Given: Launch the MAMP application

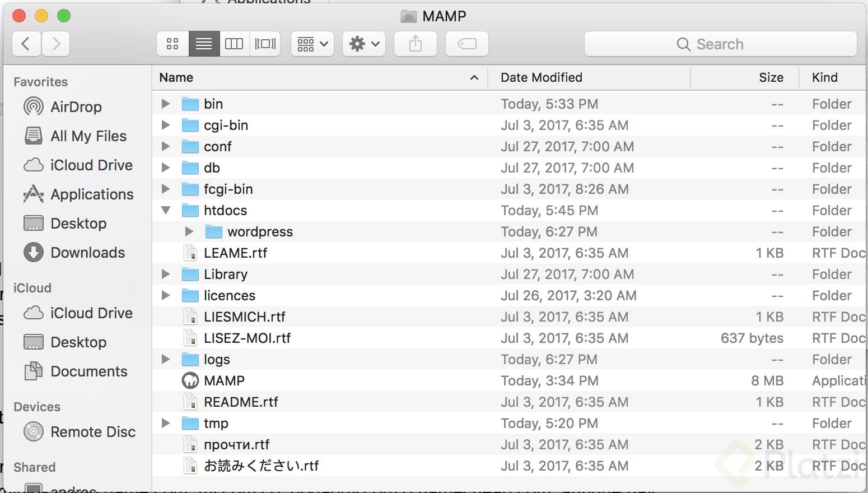Looking at the screenshot, I should click(224, 380).
